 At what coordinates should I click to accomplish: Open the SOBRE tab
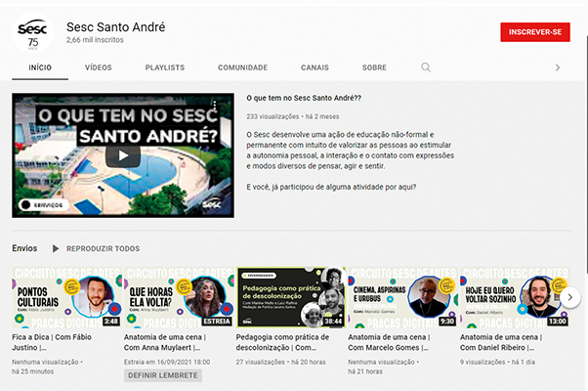374,67
